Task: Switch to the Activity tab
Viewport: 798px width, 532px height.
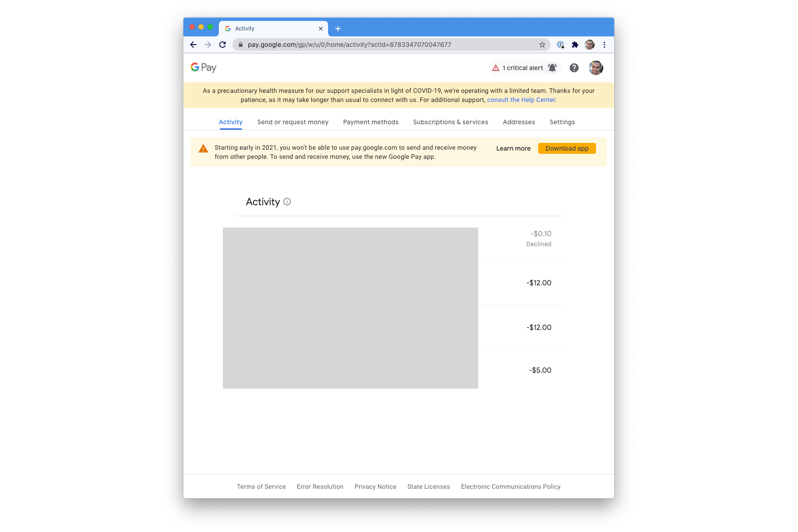Action: [x=231, y=122]
